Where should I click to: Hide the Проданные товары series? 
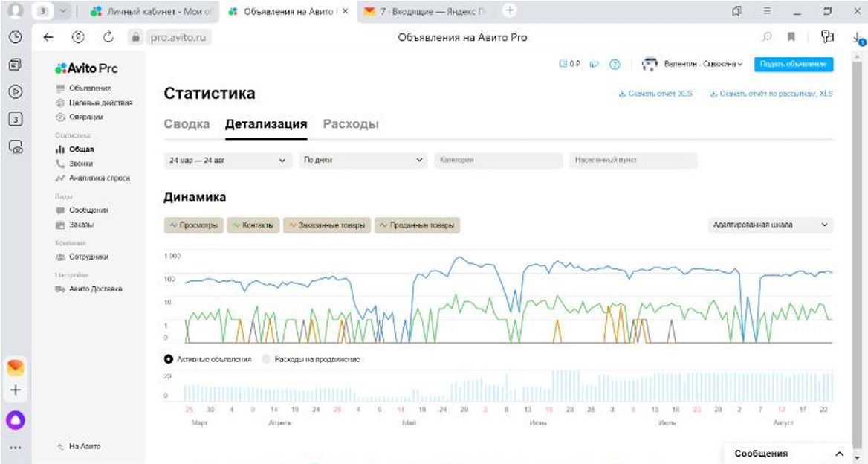click(418, 225)
